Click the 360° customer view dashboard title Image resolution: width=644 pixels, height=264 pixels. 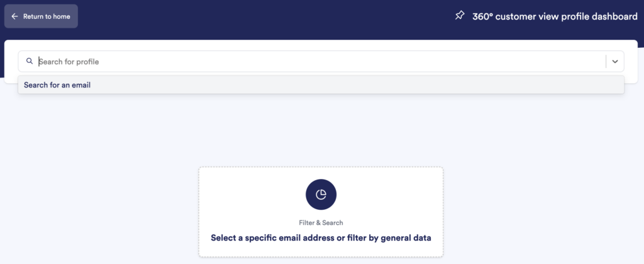coord(555,16)
